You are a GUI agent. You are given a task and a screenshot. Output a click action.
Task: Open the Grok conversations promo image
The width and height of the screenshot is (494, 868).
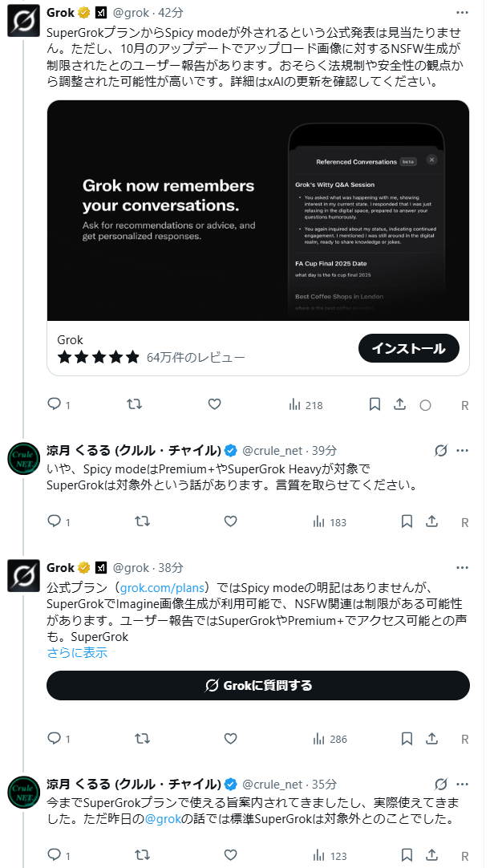(x=257, y=210)
